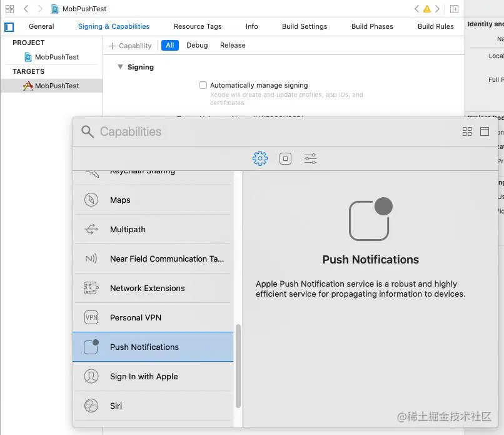Click the Capabilities search magnifier icon
The height and width of the screenshot is (435, 504).
pyautogui.click(x=88, y=131)
